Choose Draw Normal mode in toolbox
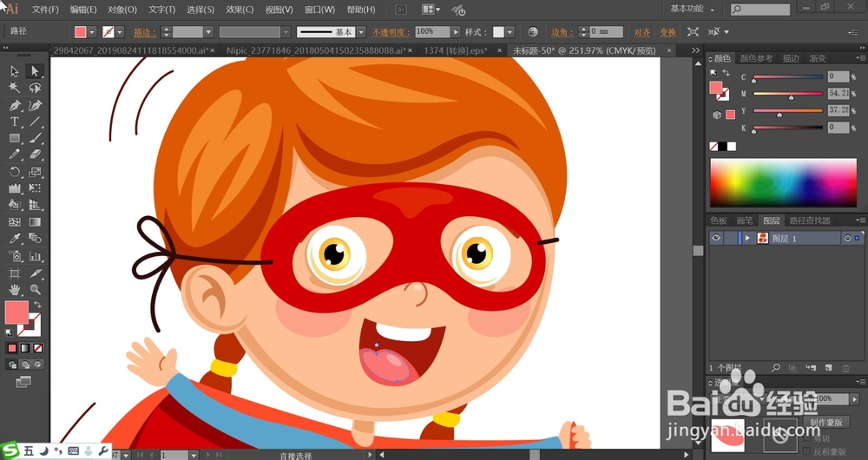This screenshot has height=460, width=868. pyautogui.click(x=11, y=365)
